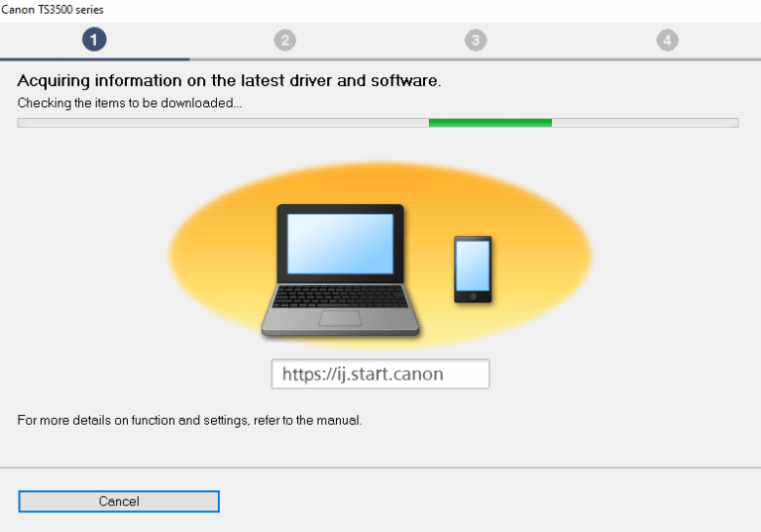Select the step 2 indicator circle
This screenshot has height=532, width=761.
(x=285, y=41)
